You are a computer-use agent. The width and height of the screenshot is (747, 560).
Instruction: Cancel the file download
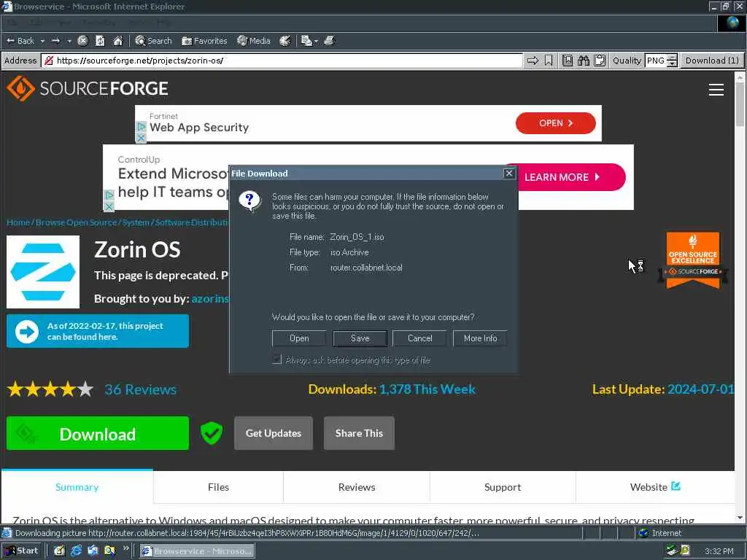pos(419,338)
